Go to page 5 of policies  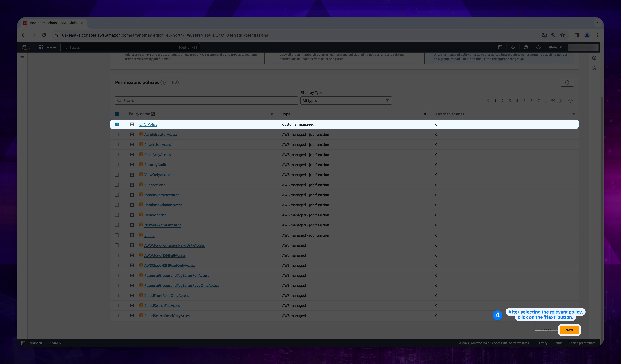tap(524, 101)
